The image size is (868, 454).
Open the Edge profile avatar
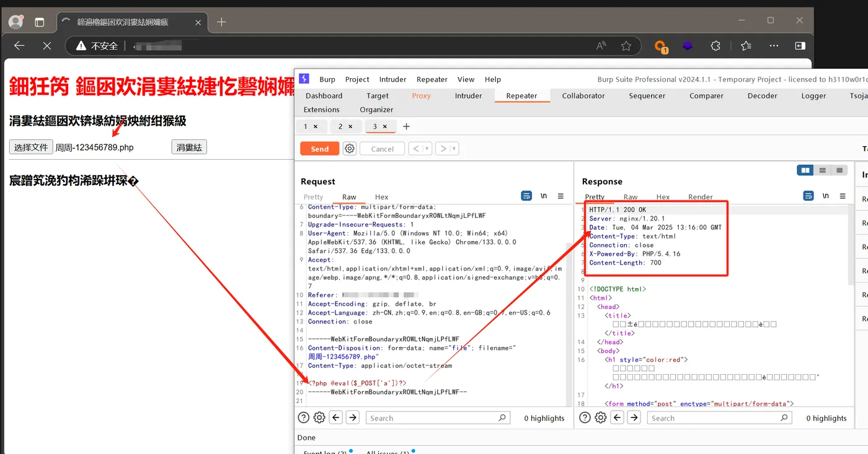tap(16, 22)
